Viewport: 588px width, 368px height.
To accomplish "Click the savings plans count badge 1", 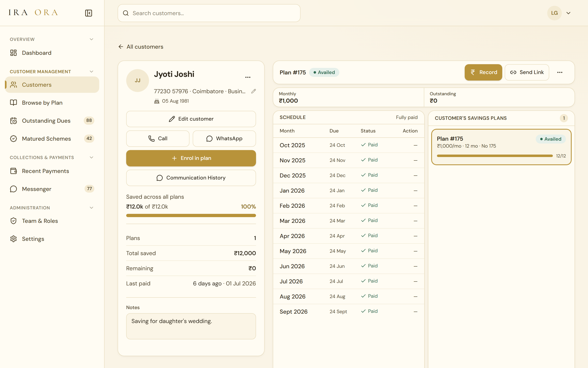I will tap(564, 118).
